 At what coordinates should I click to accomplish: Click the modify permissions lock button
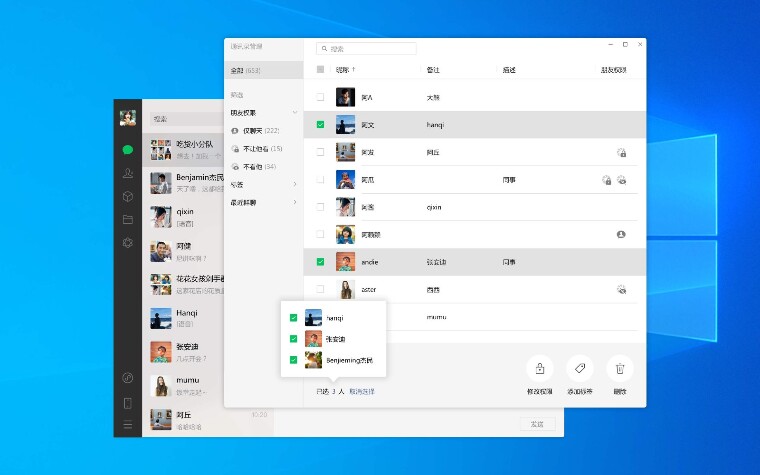coord(539,368)
